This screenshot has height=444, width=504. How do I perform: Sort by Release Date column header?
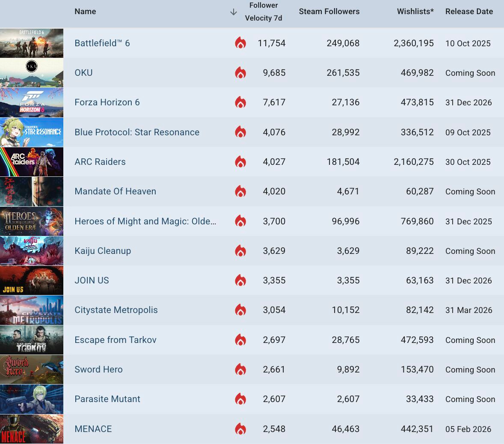click(469, 12)
